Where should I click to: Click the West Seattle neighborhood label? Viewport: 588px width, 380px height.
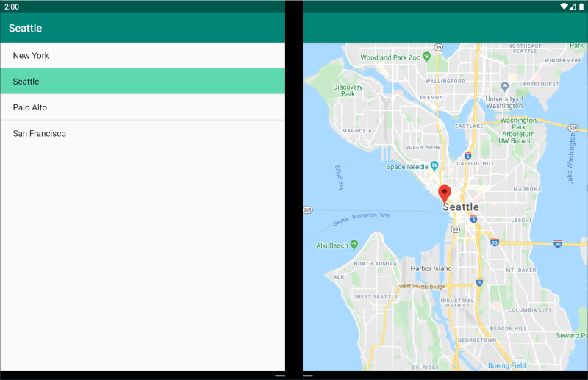point(376,297)
